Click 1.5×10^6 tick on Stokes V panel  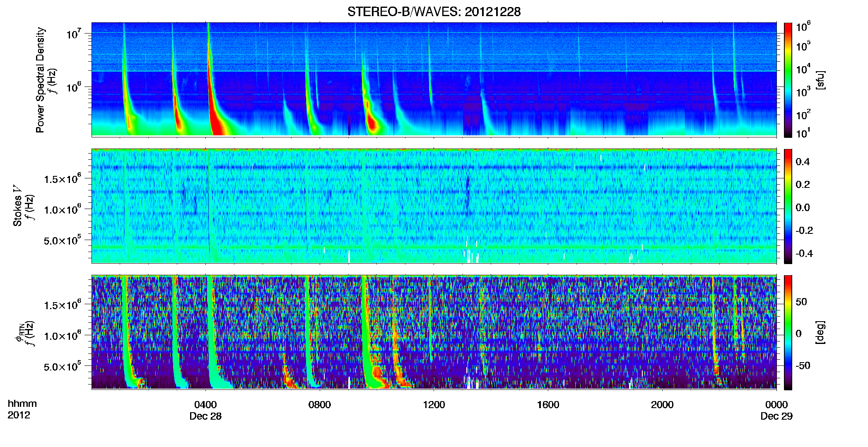(x=63, y=179)
